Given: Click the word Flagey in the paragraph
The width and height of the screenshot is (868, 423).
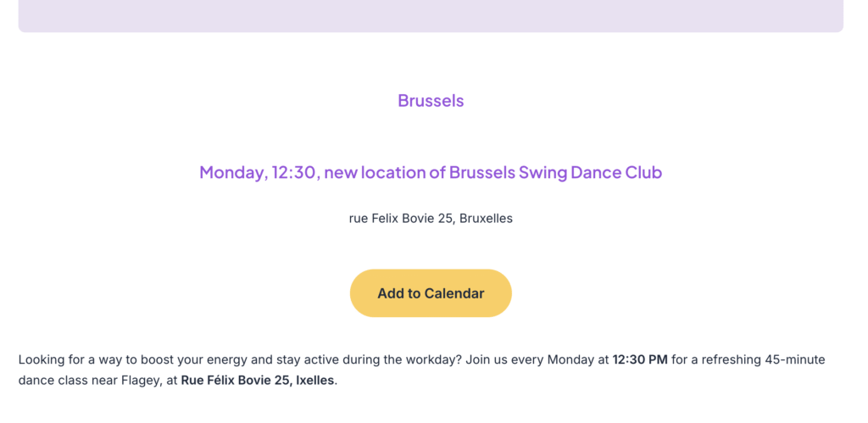Looking at the screenshot, I should point(140,380).
